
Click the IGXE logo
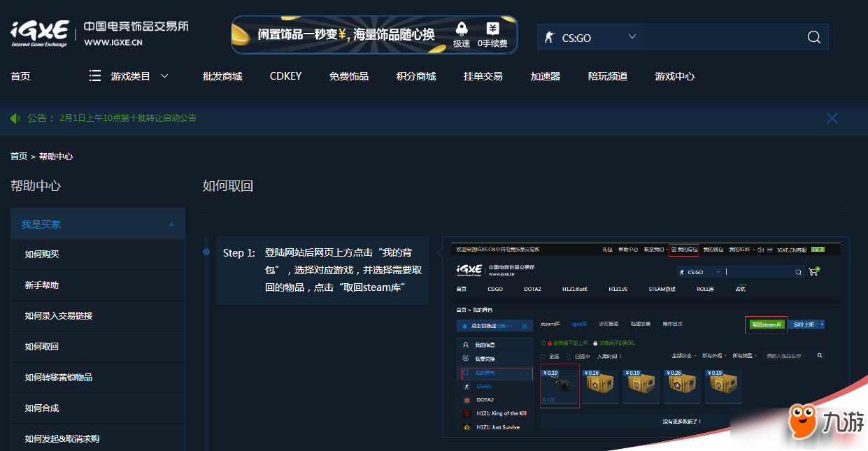pyautogui.click(x=40, y=34)
